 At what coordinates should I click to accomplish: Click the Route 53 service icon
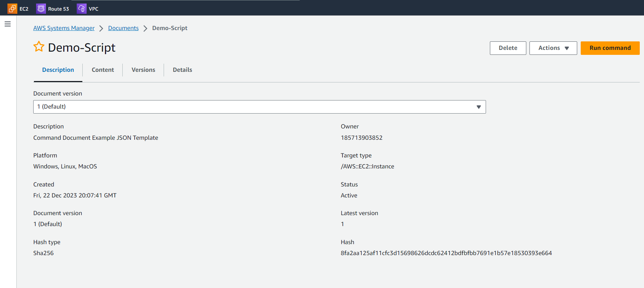(41, 9)
